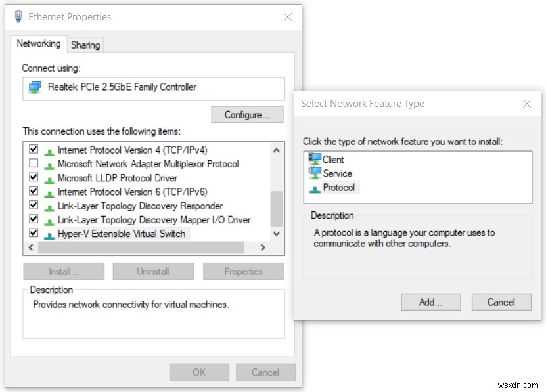Viewport: 546px width, 392px height.
Task: Click the icon beside Internet Protocol Version 6
Action: tap(49, 193)
